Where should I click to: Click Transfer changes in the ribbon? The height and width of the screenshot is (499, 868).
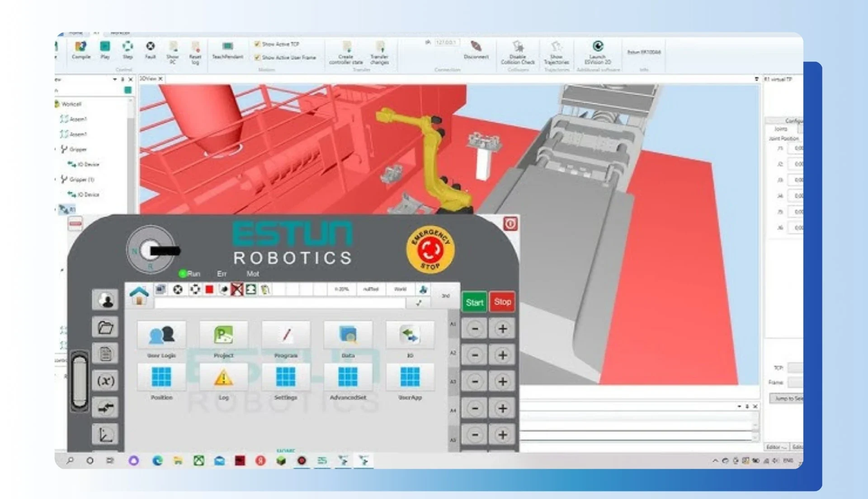(x=379, y=53)
